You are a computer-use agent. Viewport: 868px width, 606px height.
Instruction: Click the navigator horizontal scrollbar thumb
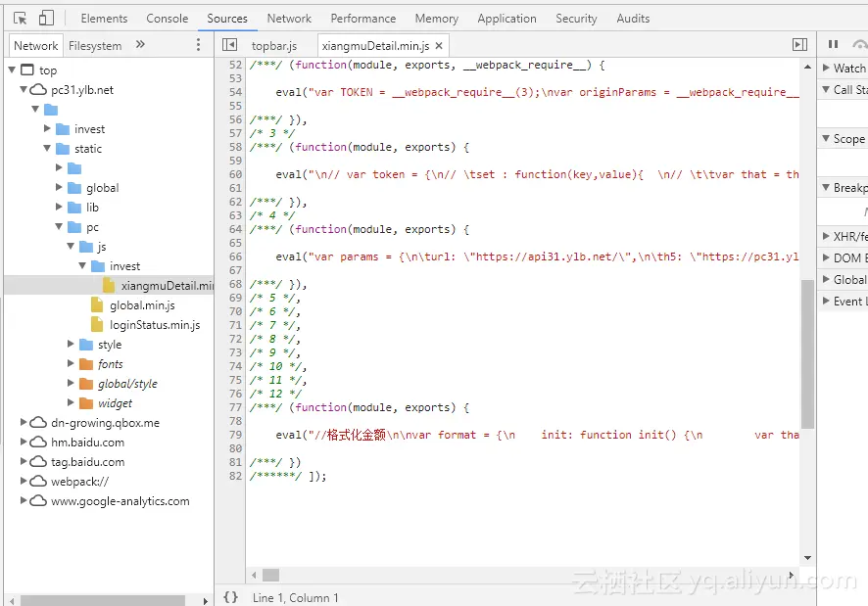click(103, 600)
